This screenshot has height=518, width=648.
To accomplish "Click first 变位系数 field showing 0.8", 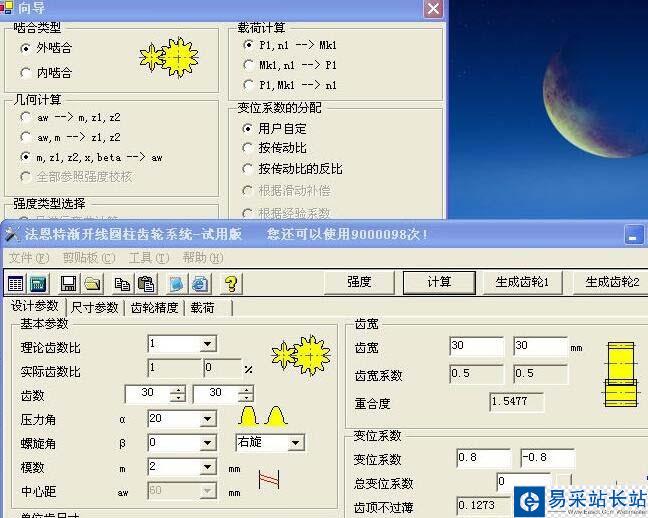I will click(x=483, y=458).
